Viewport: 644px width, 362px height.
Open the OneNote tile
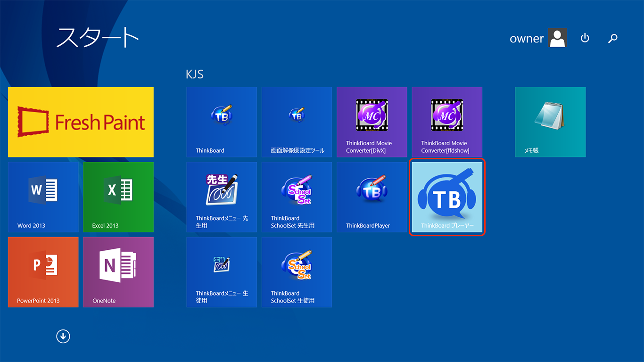tap(118, 272)
